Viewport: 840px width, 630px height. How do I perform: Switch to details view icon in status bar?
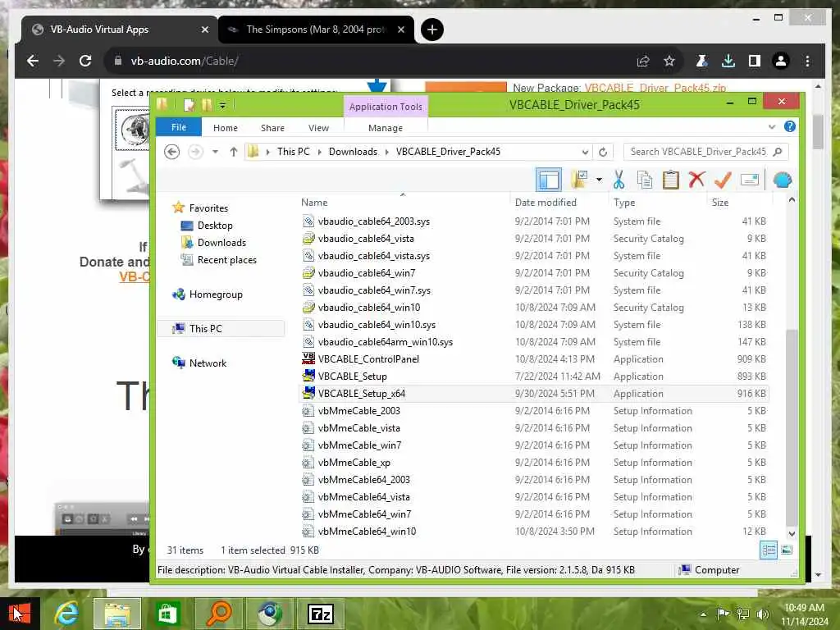[768, 550]
